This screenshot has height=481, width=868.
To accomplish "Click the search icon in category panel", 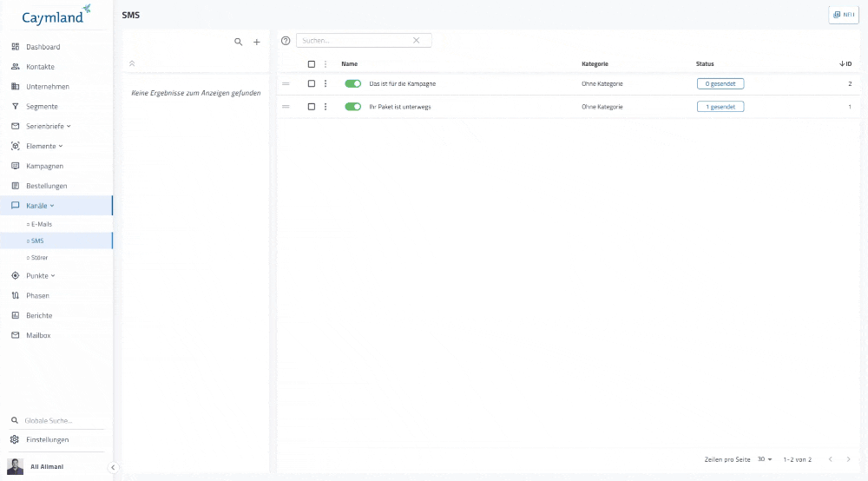I will pyautogui.click(x=239, y=42).
